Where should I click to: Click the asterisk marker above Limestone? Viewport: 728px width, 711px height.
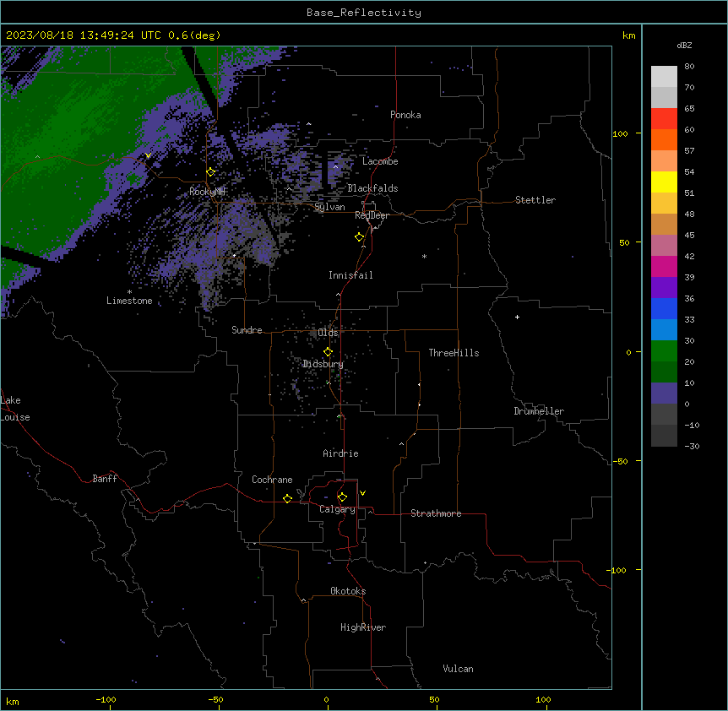(129, 292)
